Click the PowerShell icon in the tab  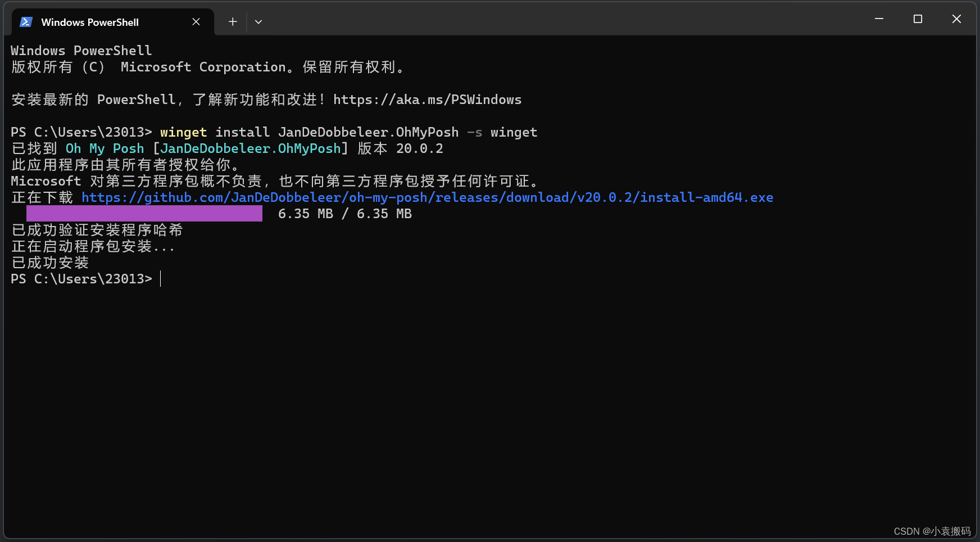pyautogui.click(x=26, y=22)
